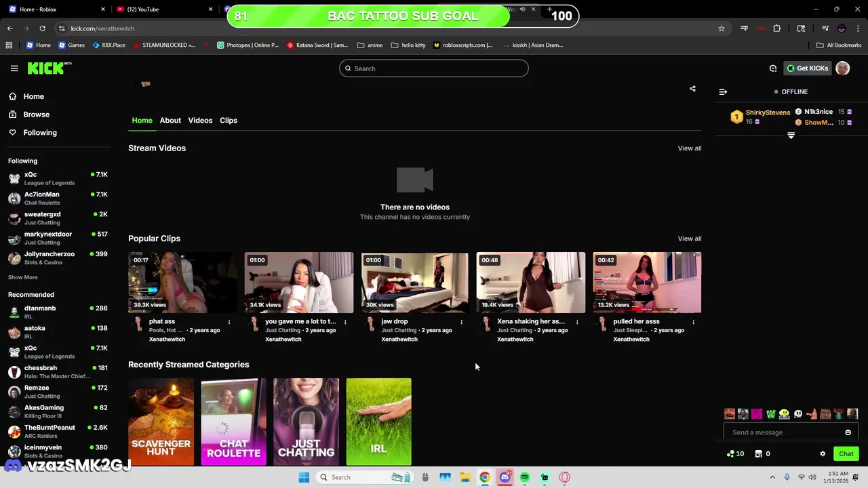Play the 'phat ass' clip thumbnail
The image size is (868, 488).
[182, 283]
